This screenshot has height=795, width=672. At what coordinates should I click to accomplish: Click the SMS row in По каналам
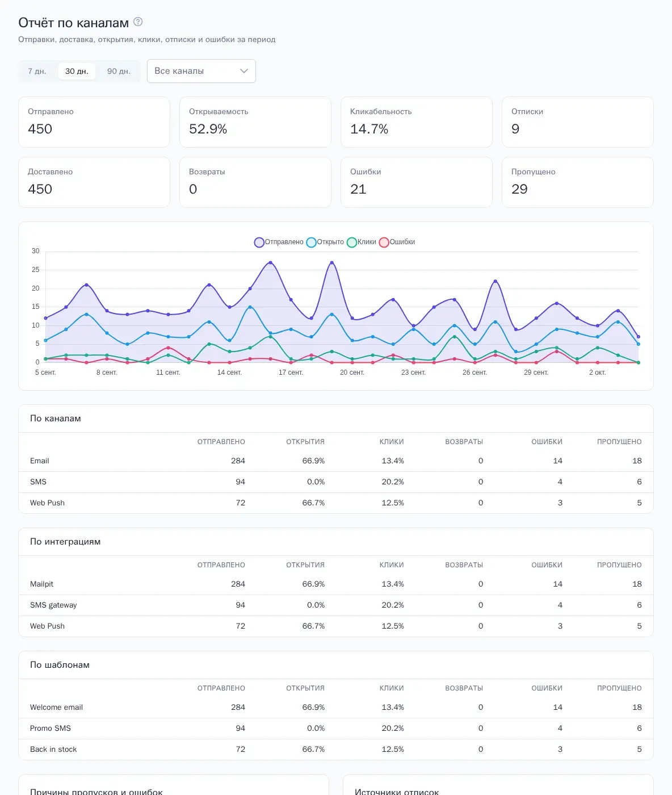(x=336, y=482)
